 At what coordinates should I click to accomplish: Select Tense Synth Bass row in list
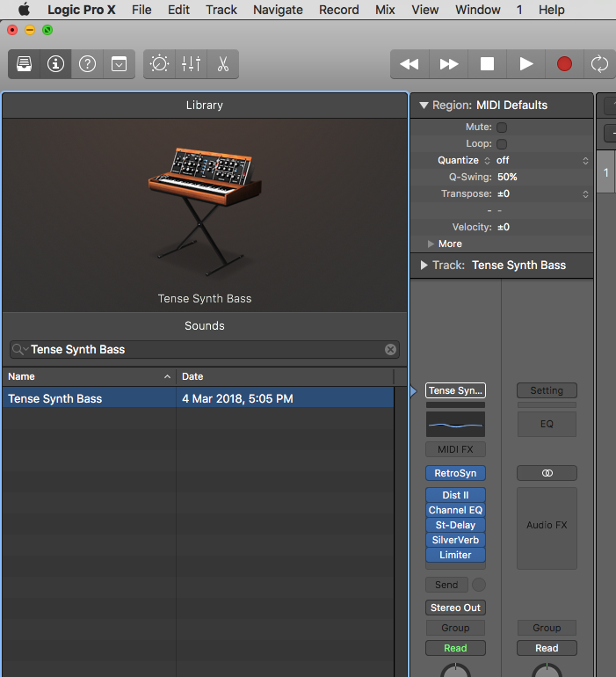point(198,398)
